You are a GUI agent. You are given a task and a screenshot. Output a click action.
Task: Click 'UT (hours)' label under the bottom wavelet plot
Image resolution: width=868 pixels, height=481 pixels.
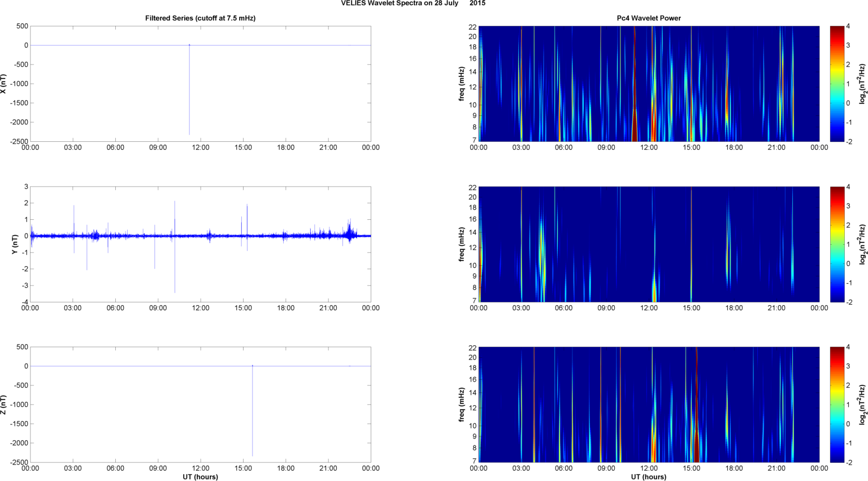tap(648, 476)
